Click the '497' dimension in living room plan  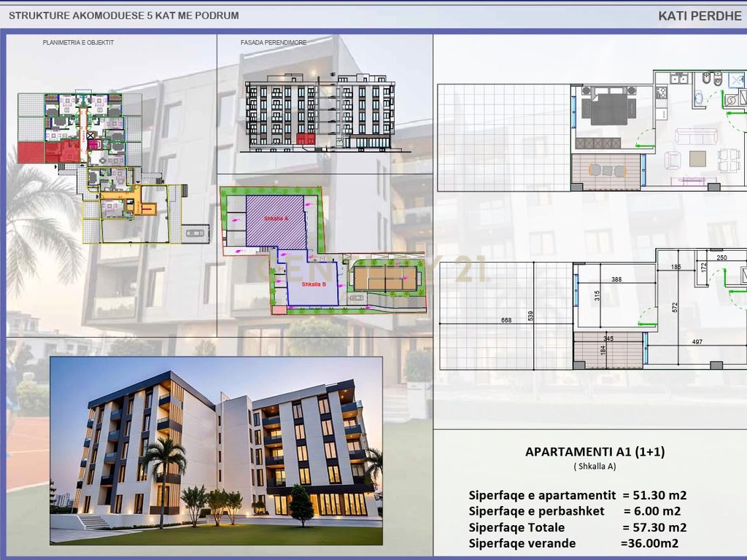coord(697,342)
